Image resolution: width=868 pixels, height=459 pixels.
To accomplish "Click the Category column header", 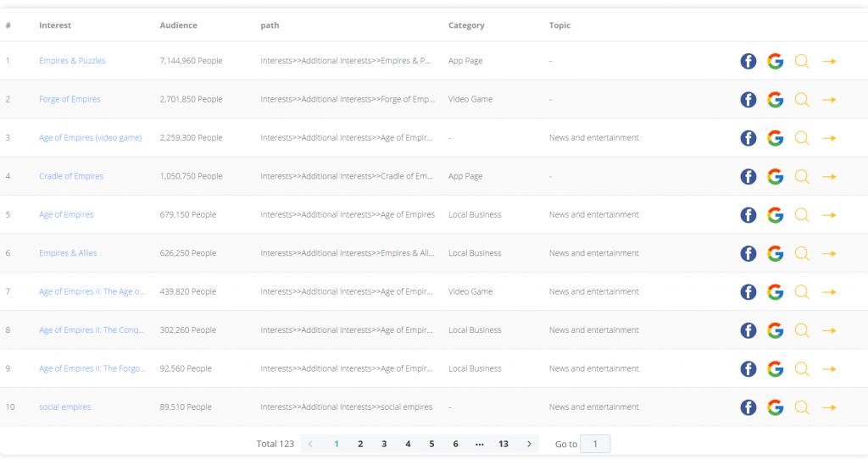I will (x=466, y=25).
